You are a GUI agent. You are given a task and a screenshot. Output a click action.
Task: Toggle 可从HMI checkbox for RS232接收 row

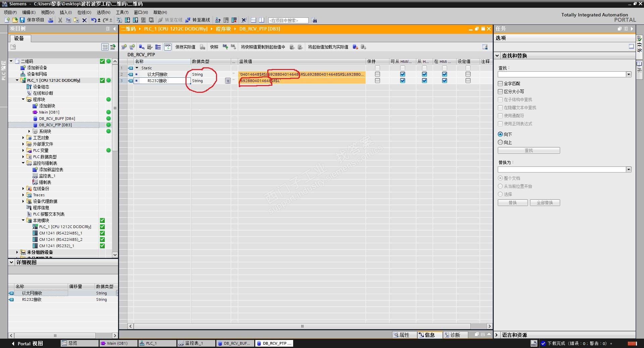402,81
